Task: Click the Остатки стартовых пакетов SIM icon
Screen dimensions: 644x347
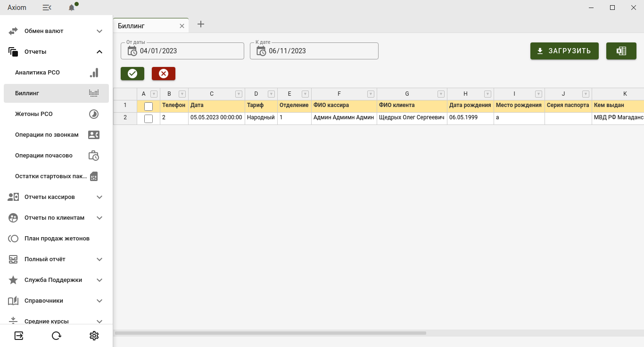Action: [x=94, y=176]
